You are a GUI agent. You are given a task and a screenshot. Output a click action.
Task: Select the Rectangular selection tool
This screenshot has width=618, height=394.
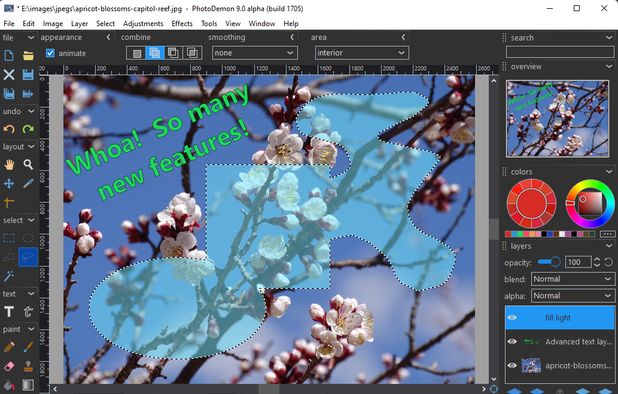9,238
